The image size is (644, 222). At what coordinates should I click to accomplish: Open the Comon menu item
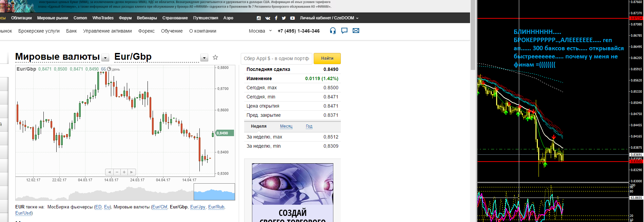pos(80,18)
